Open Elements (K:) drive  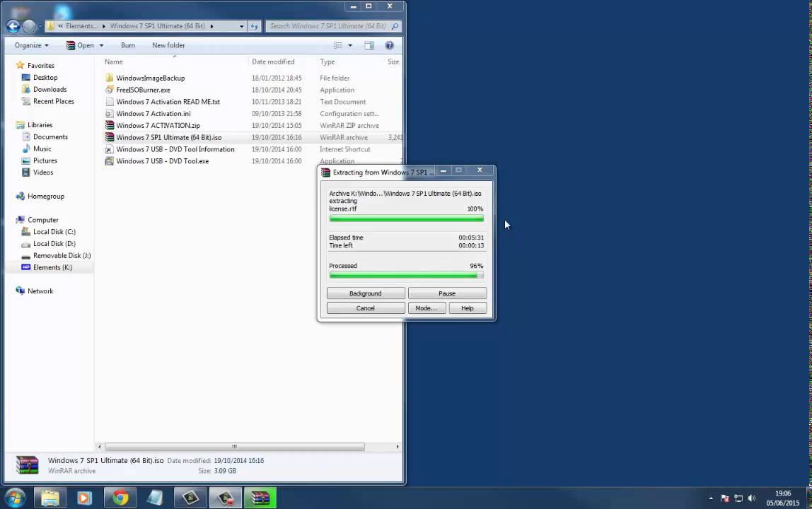[x=52, y=268]
